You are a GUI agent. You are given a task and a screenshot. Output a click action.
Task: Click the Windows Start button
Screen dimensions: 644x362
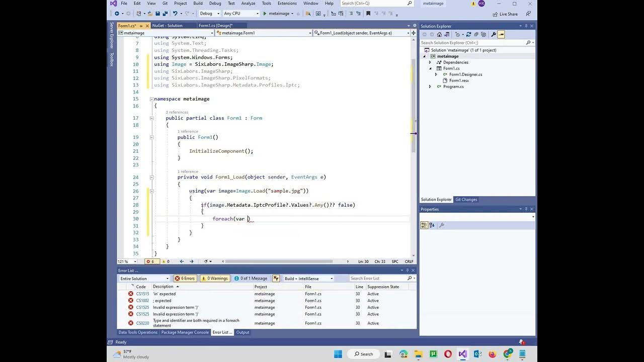(338, 354)
